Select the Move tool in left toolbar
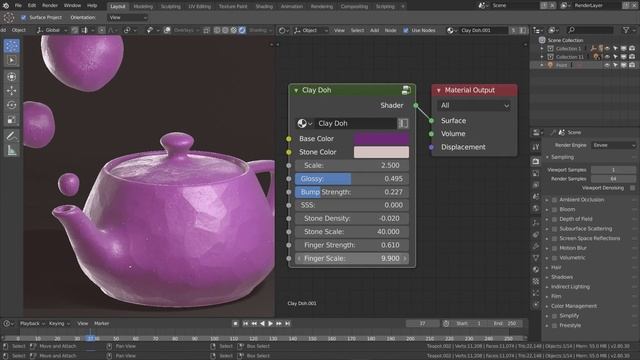This screenshot has width=640, height=360. [11, 90]
